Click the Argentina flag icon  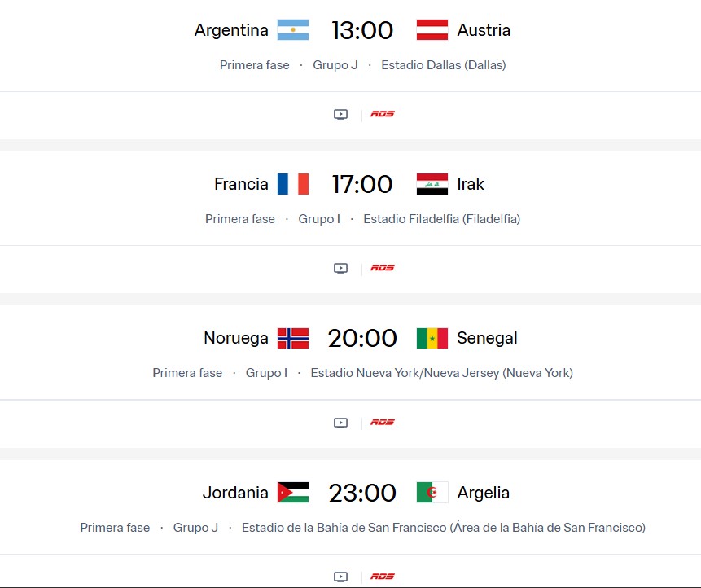(293, 30)
